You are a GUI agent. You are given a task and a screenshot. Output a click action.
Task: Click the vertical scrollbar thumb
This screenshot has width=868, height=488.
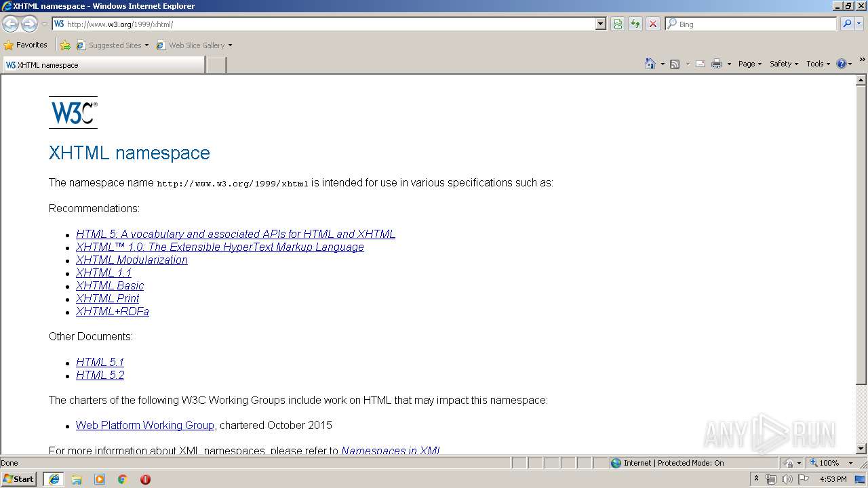coord(861,235)
